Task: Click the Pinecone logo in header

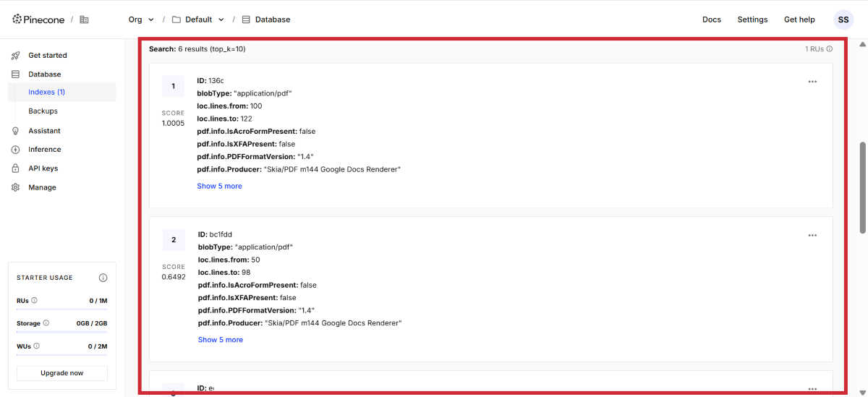Action: pyautogui.click(x=38, y=20)
